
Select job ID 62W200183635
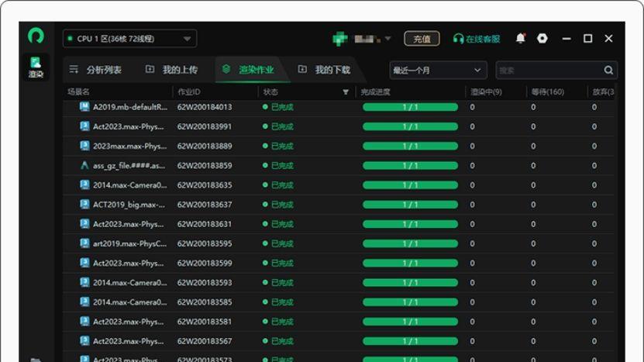pos(205,185)
